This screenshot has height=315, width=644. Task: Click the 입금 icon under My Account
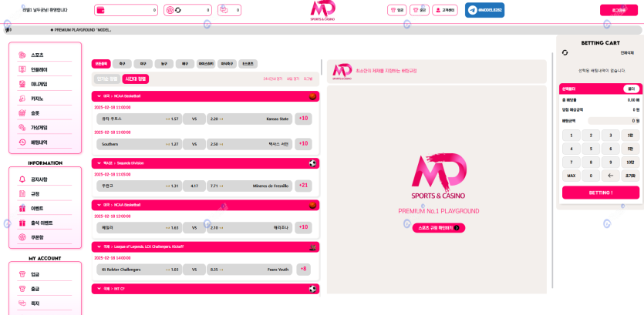(22, 274)
